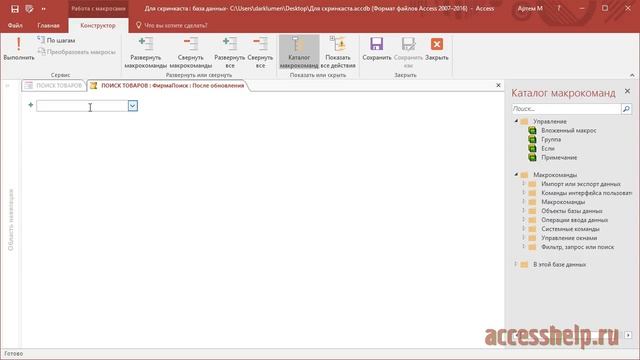The width and height of the screenshot is (640, 360).
Task: Click the Управление folder icon
Action: [x=524, y=121]
